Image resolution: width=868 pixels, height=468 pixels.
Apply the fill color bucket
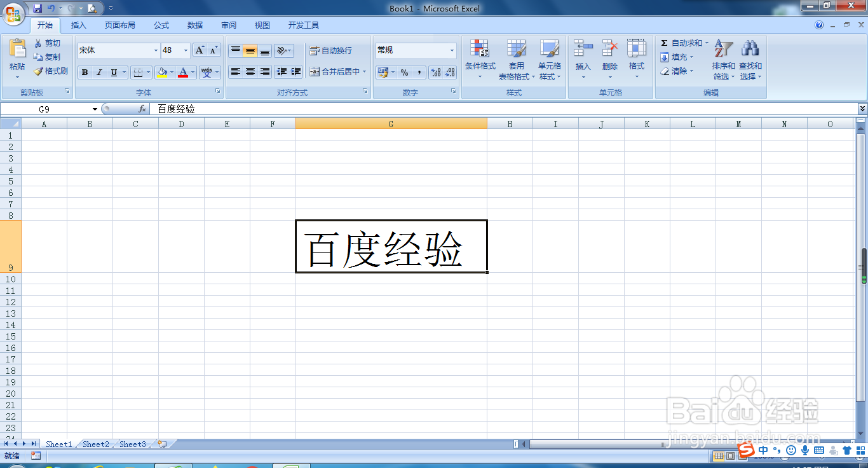(x=162, y=72)
